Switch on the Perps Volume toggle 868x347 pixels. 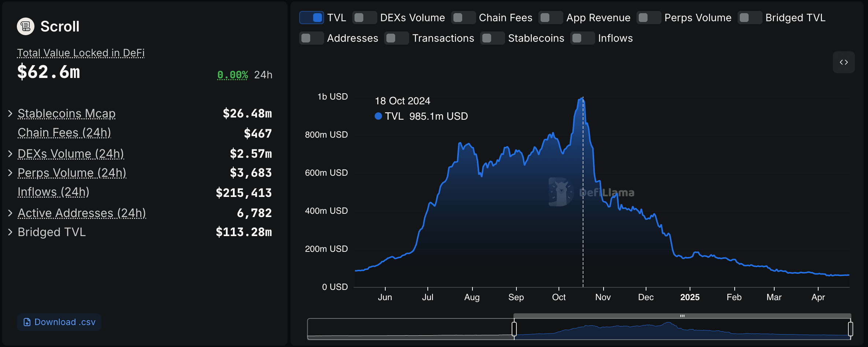[649, 18]
